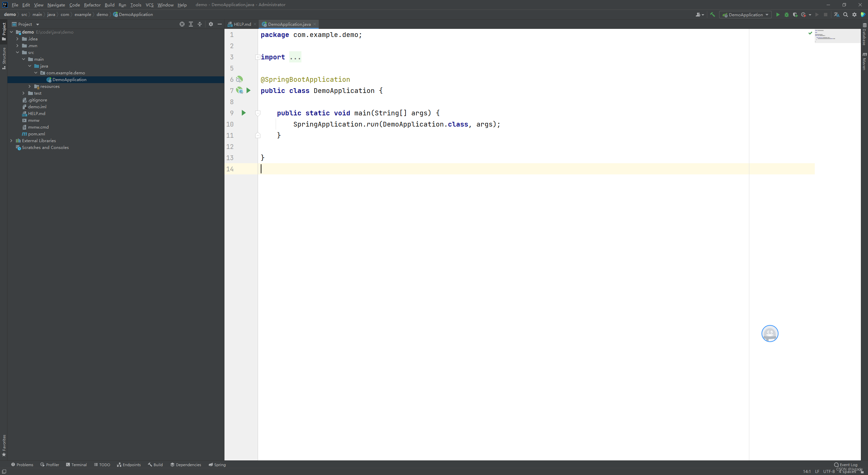Screen dimensions: 868x475
Task: Open the HELP.md tab
Action: point(242,24)
